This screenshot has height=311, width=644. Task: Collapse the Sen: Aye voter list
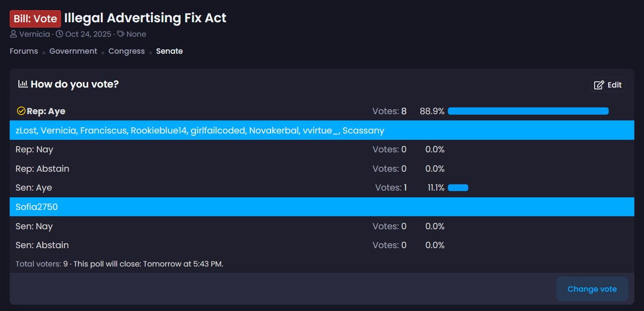coord(34,188)
